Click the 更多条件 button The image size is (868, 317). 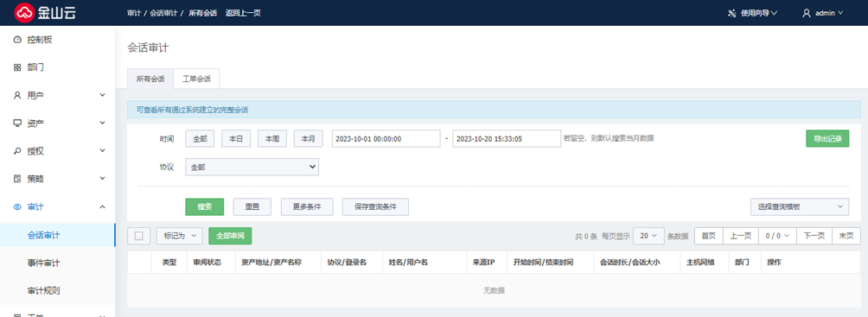(307, 207)
